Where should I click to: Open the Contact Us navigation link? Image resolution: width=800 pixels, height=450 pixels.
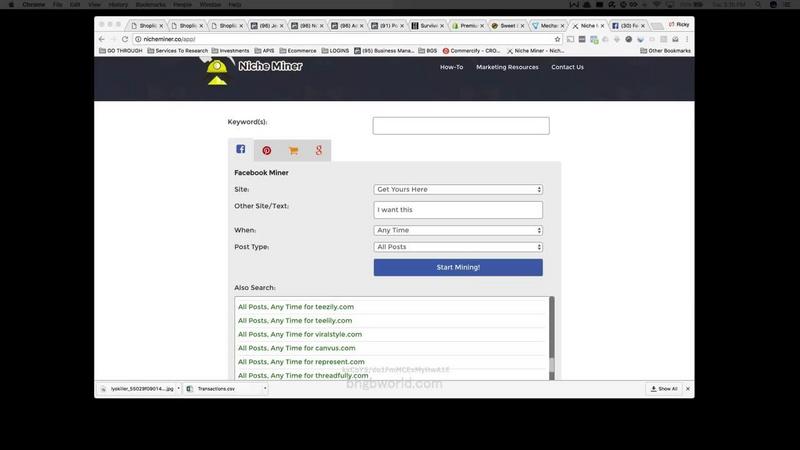point(567,67)
